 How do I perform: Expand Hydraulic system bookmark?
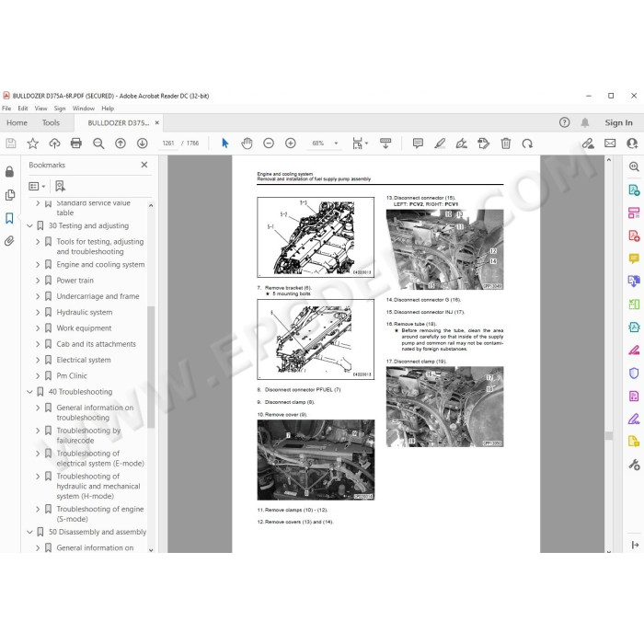tap(38, 313)
